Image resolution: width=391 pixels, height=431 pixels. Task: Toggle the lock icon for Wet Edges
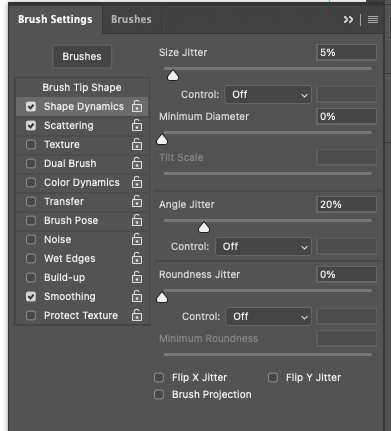[137, 258]
